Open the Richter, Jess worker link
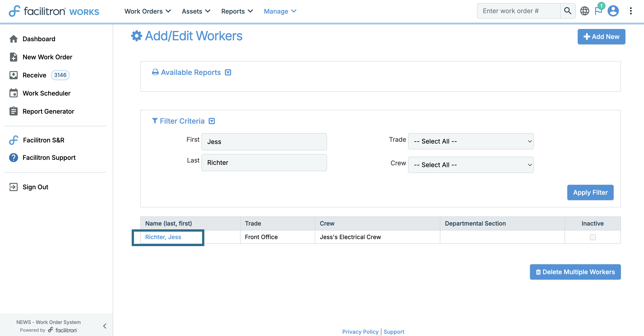 coord(163,237)
